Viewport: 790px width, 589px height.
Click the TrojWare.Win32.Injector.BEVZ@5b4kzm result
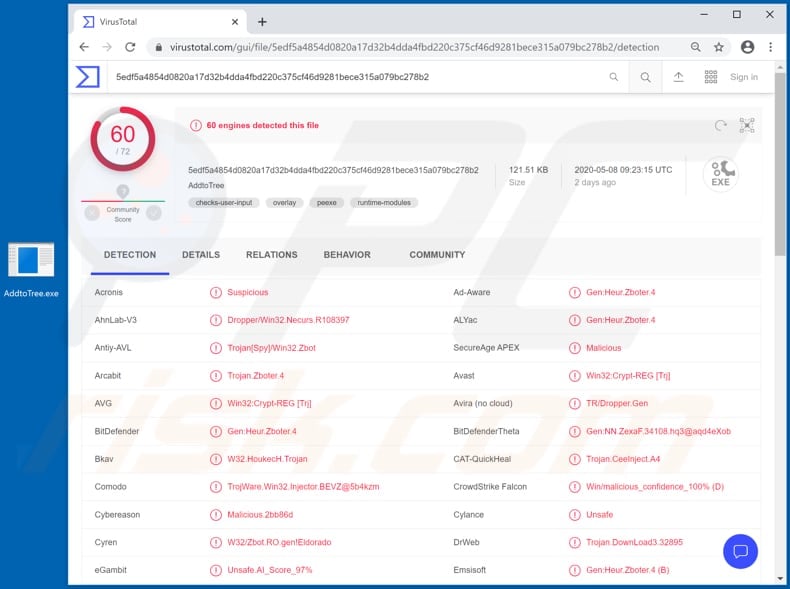303,487
